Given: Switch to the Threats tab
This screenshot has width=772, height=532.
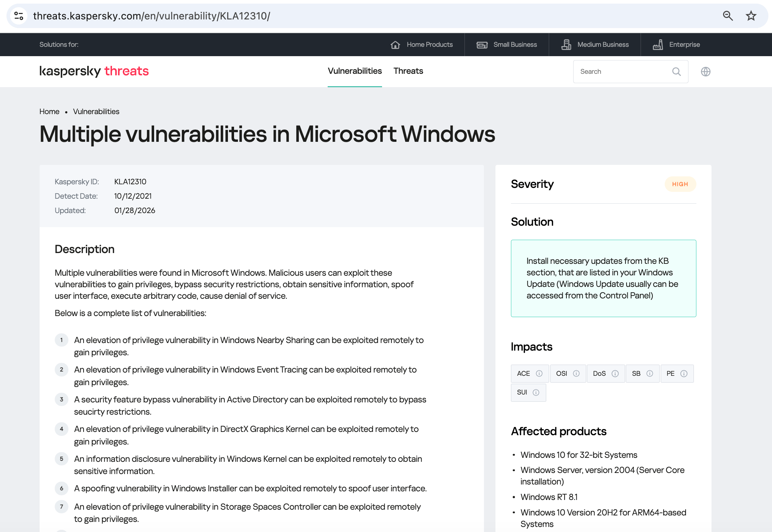Looking at the screenshot, I should (x=408, y=71).
